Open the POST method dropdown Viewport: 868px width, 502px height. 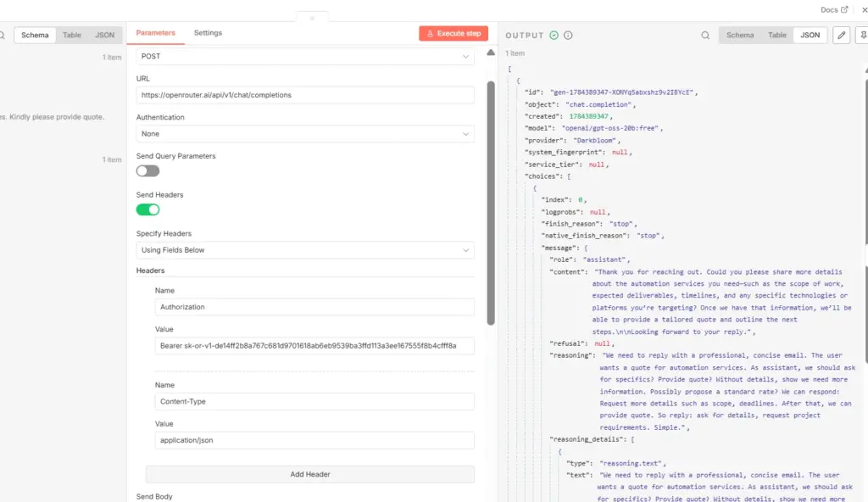[x=305, y=56]
